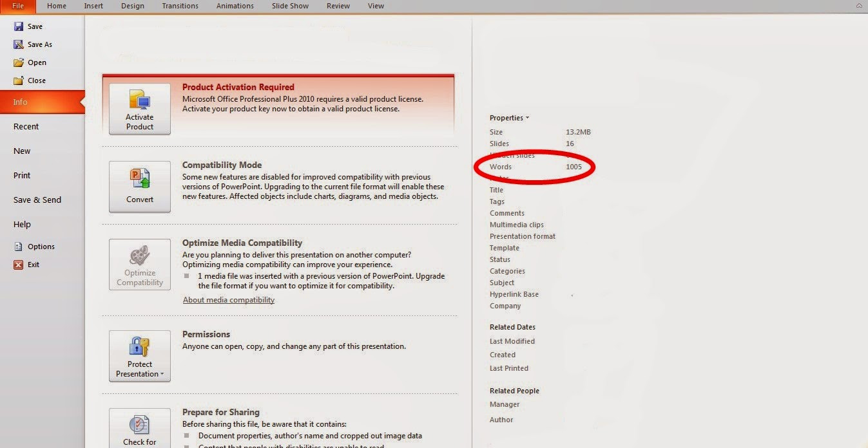Click the Last Printed date label
This screenshot has height=448, width=868.
(509, 368)
